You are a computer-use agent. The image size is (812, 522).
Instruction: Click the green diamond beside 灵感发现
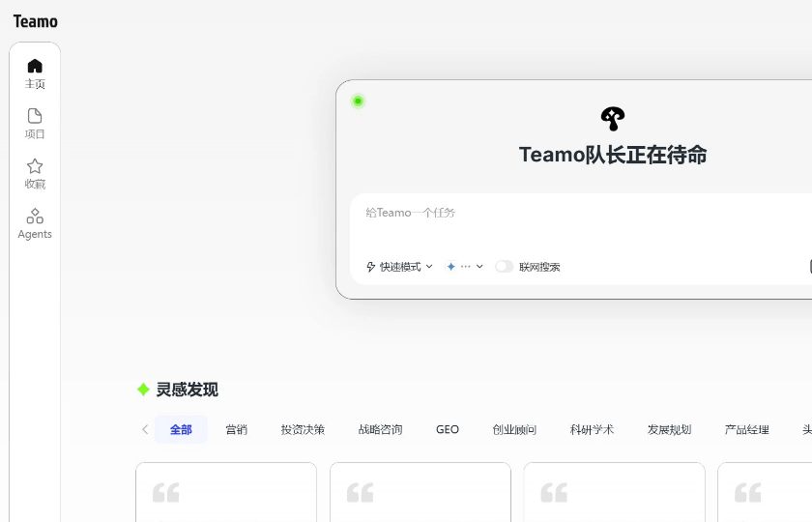tap(143, 390)
